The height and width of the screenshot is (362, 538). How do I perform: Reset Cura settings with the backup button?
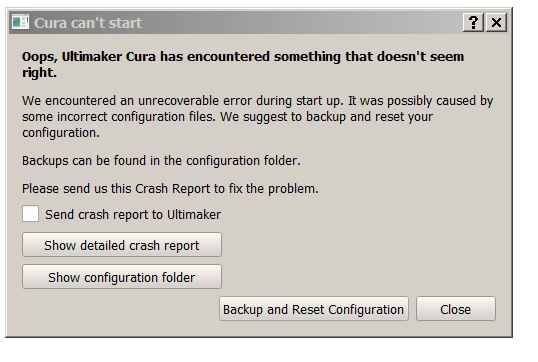pyautogui.click(x=314, y=309)
